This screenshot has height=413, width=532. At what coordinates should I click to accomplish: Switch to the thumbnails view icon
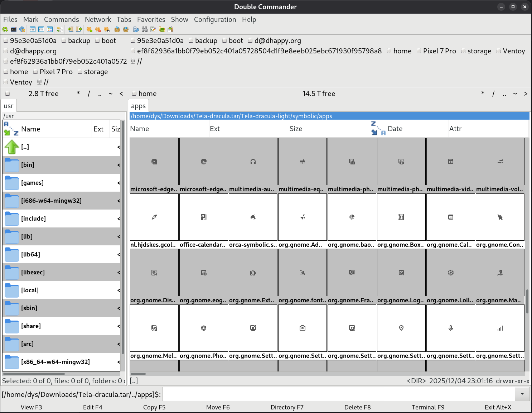click(50, 29)
